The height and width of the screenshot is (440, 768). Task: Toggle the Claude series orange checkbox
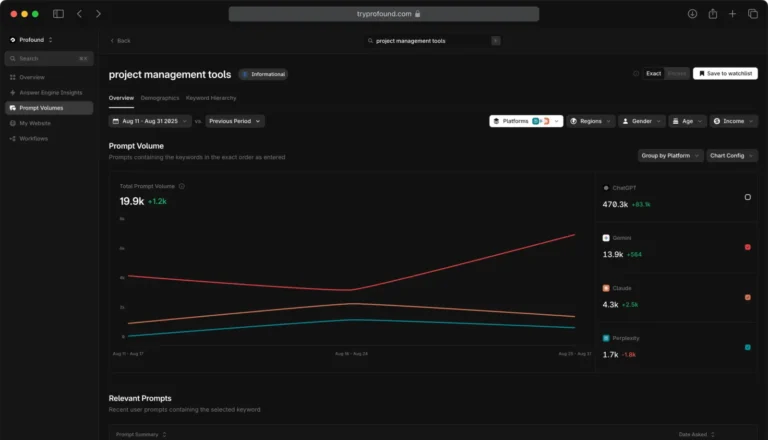tap(747, 297)
